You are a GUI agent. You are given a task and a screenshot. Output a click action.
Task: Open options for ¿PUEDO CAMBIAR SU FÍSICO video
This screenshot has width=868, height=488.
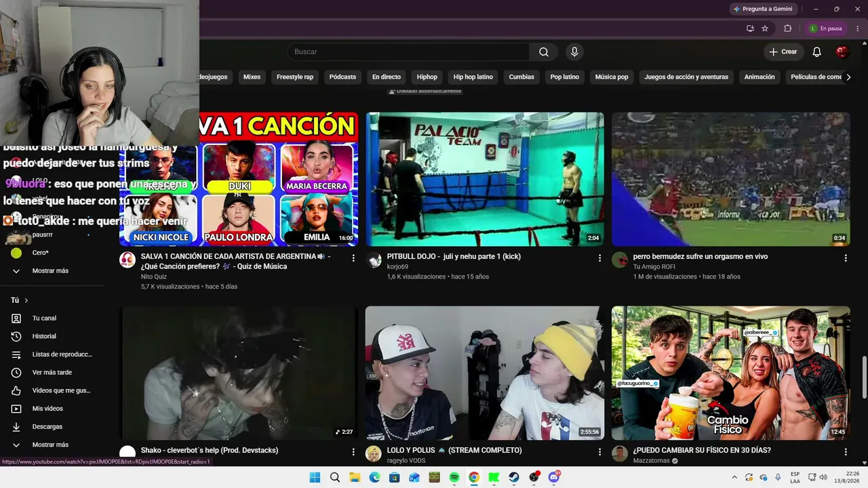(x=846, y=451)
